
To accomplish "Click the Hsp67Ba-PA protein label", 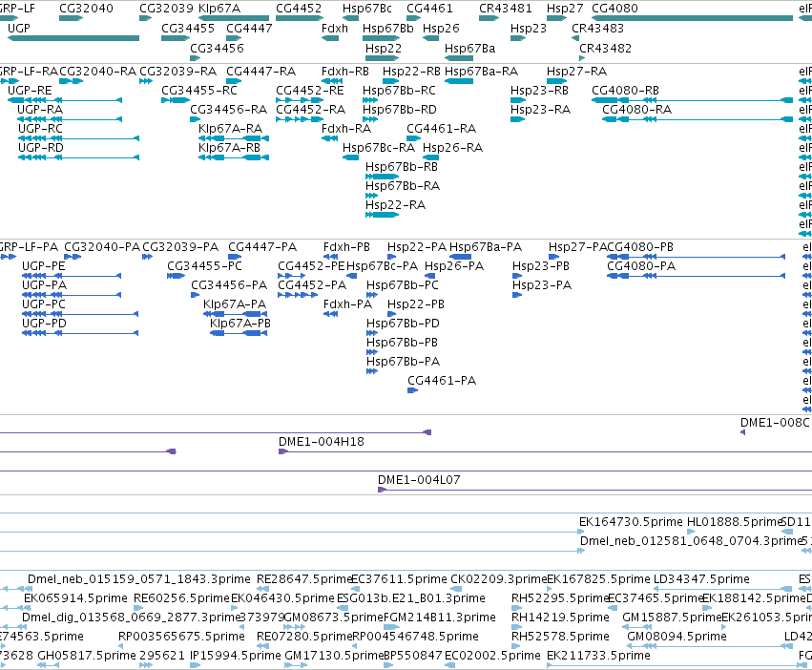I will pyautogui.click(x=486, y=247).
